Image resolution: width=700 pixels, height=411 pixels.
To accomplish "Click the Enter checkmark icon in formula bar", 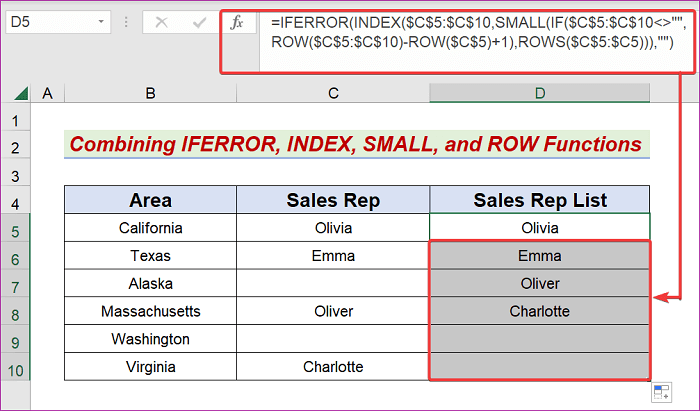I will point(198,23).
